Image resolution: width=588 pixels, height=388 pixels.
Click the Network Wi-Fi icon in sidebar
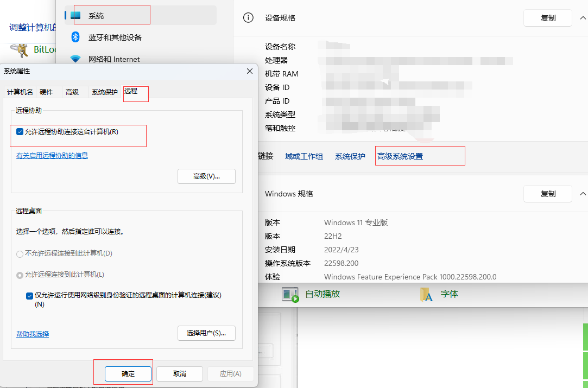(x=76, y=59)
